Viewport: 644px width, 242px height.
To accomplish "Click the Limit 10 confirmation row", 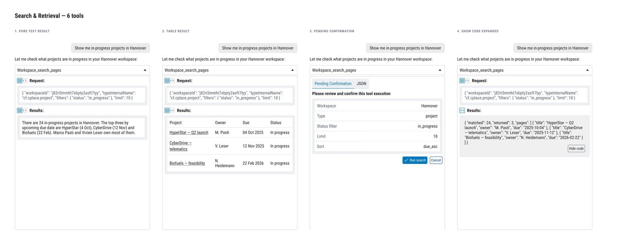I will (x=377, y=136).
